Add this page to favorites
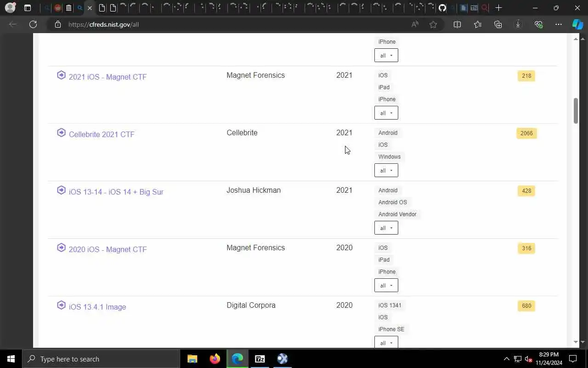 point(433,24)
